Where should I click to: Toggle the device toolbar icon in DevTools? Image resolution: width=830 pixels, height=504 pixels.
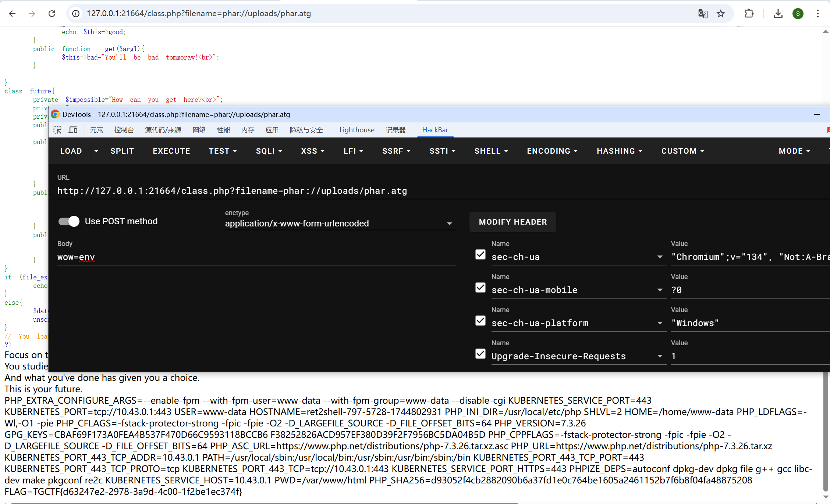click(x=73, y=130)
